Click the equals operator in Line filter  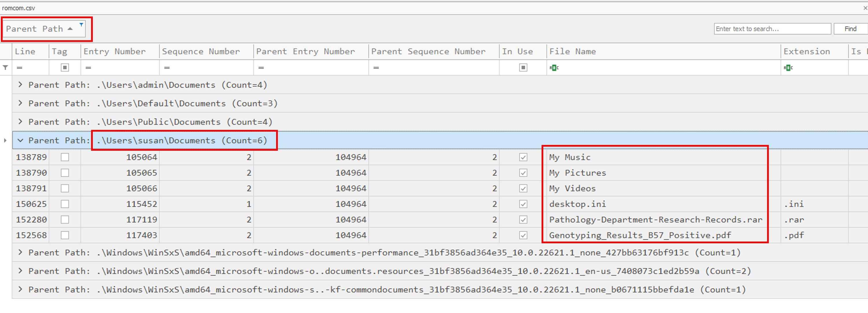tap(20, 68)
